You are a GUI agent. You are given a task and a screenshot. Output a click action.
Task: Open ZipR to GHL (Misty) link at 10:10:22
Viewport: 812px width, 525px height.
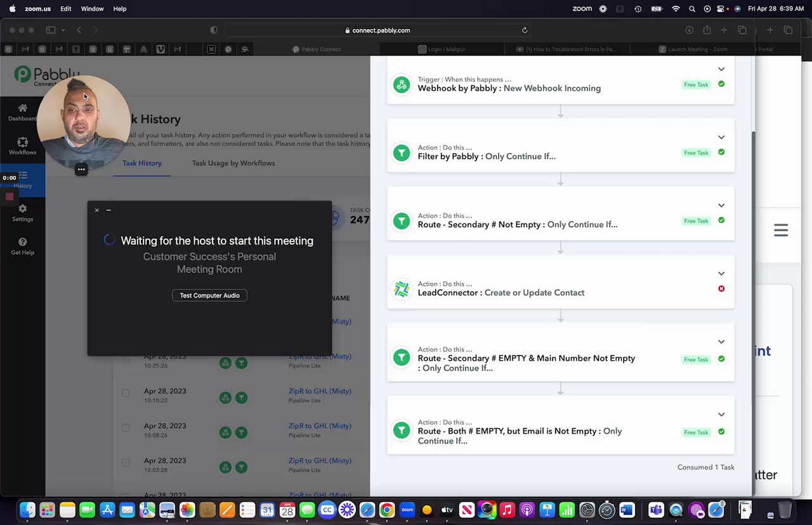coord(320,391)
